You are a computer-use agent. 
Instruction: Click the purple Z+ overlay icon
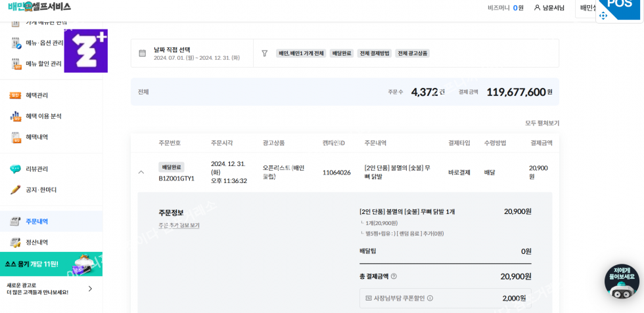(85, 51)
